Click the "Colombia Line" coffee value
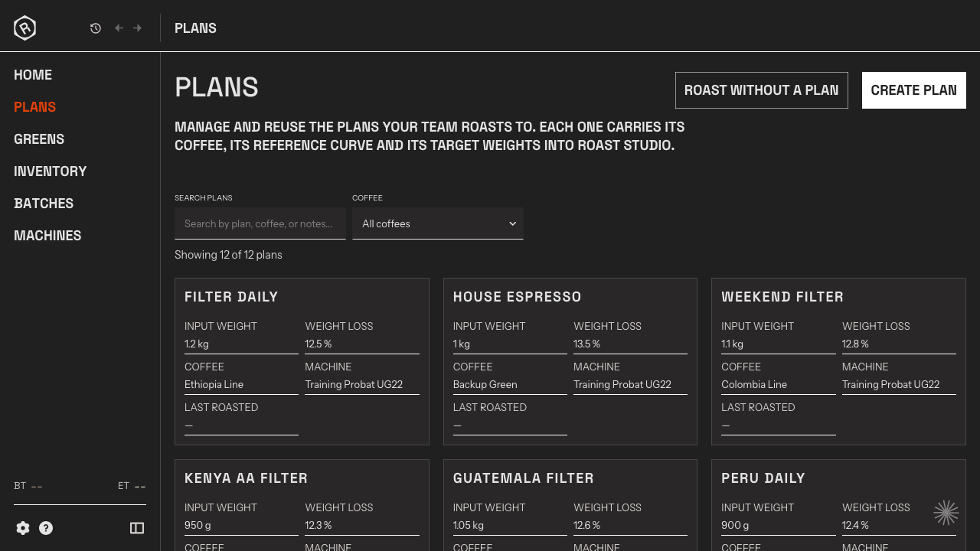The height and width of the screenshot is (551, 980). [x=754, y=385]
